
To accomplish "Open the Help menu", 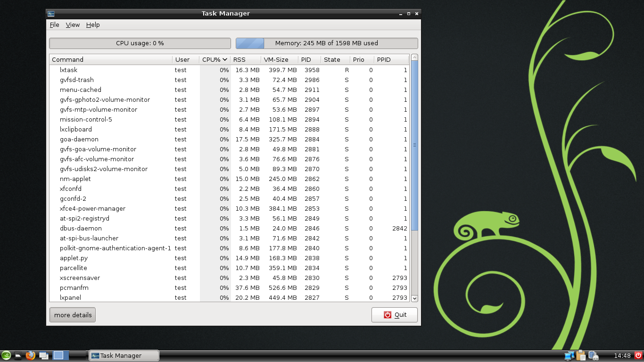I will 93,25.
